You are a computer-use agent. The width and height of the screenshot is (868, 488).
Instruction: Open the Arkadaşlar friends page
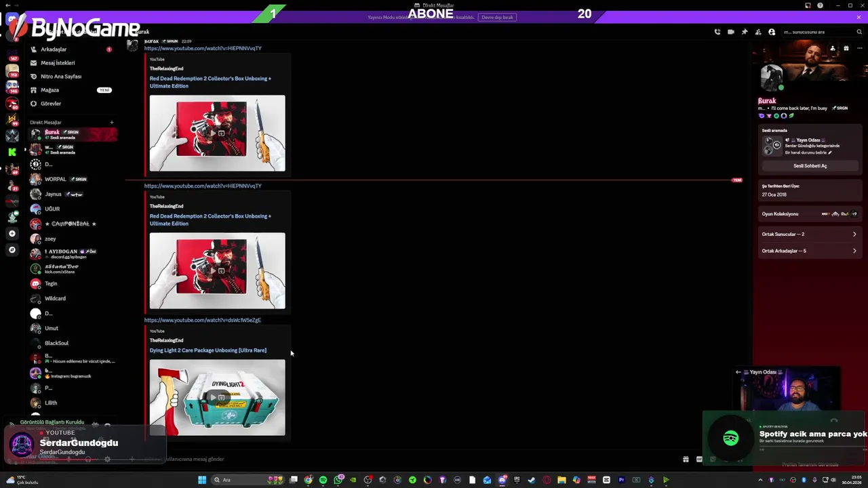pyautogui.click(x=71, y=49)
